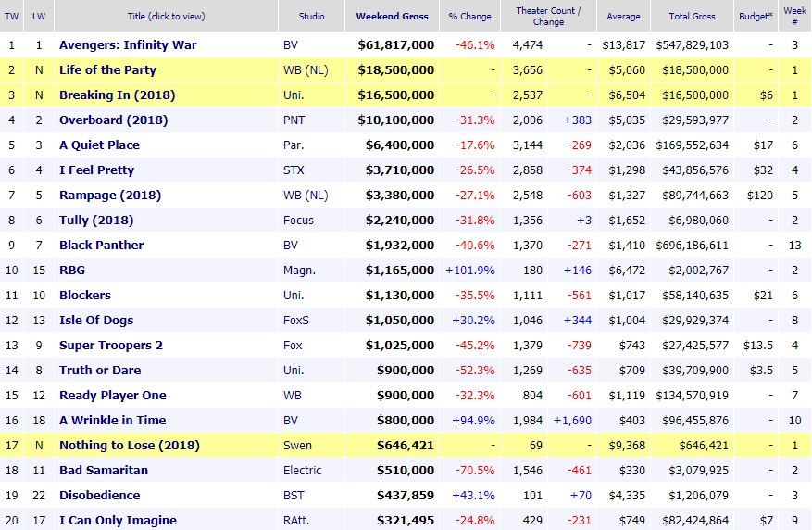Select week number 13 for Black Panther
This screenshot has width=812, height=530.
coord(795,245)
